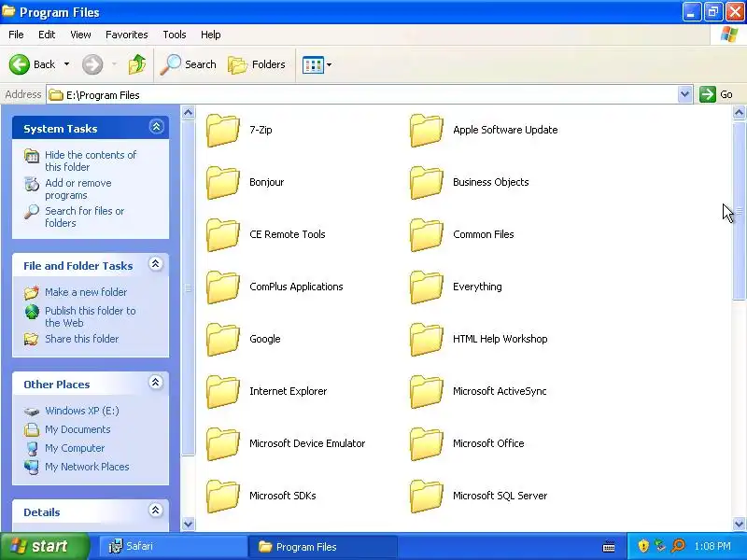Viewport: 747px width, 560px height.
Task: Open the Edit menu
Action: (x=47, y=35)
